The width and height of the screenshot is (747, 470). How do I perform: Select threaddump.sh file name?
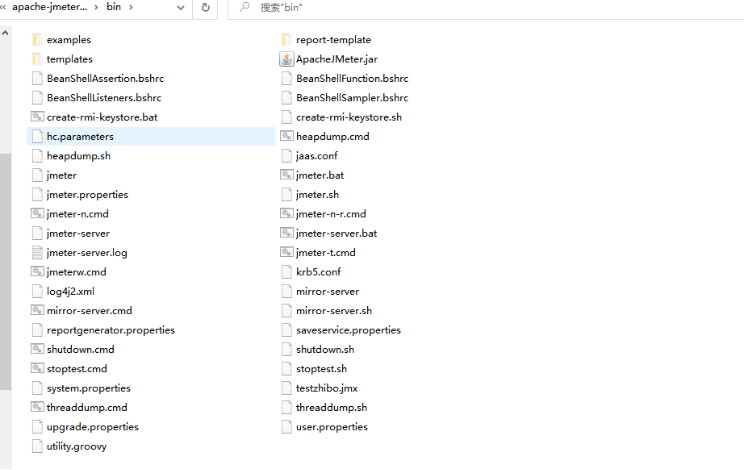332,407
